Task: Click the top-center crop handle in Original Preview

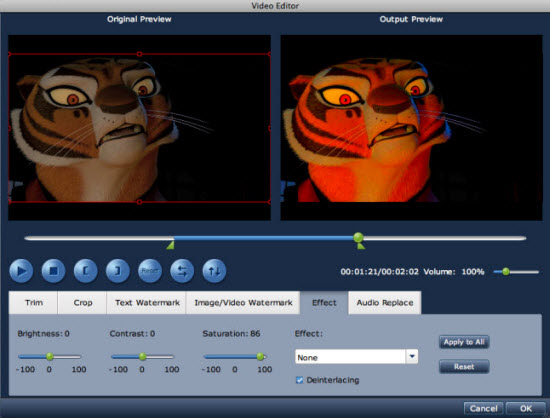Action: click(139, 54)
